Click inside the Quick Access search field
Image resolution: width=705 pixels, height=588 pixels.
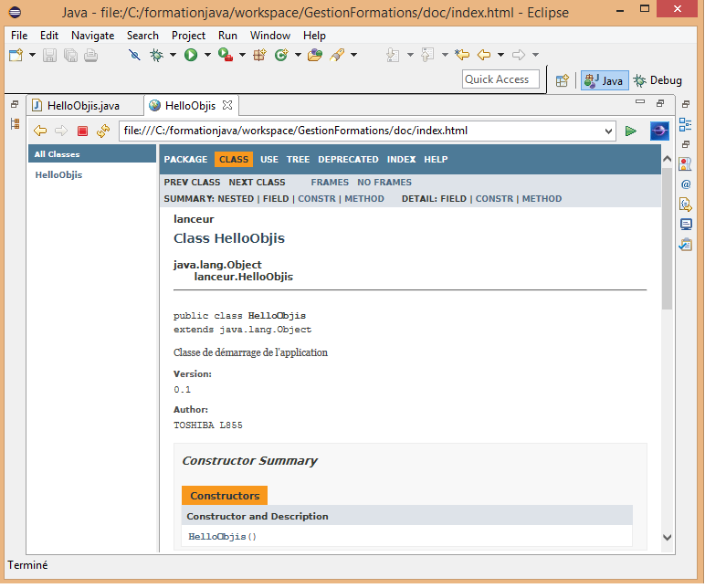pyautogui.click(x=500, y=79)
